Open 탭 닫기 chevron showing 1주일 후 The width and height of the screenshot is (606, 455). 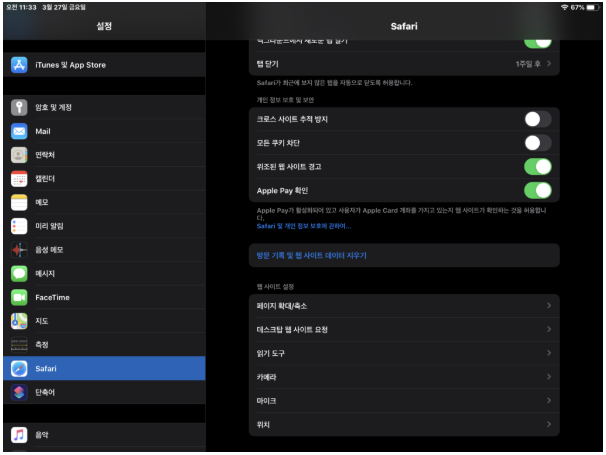549,63
